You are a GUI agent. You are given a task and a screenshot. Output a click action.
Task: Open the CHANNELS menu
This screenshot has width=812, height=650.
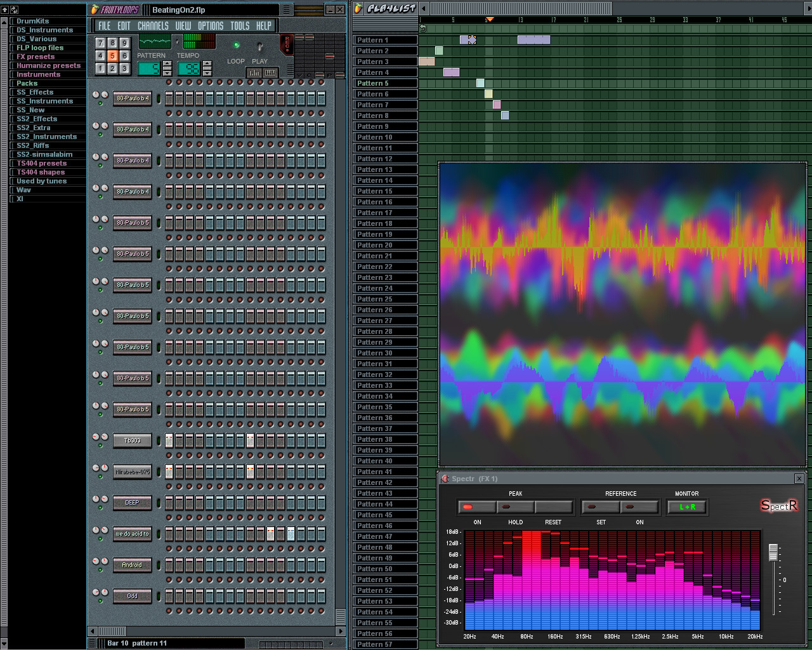click(x=154, y=25)
